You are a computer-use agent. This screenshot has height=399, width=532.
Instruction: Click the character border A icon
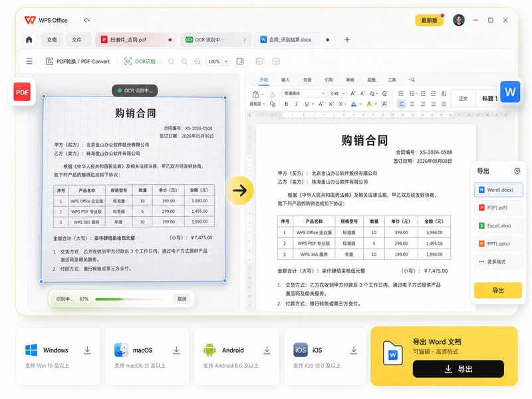coord(384,104)
